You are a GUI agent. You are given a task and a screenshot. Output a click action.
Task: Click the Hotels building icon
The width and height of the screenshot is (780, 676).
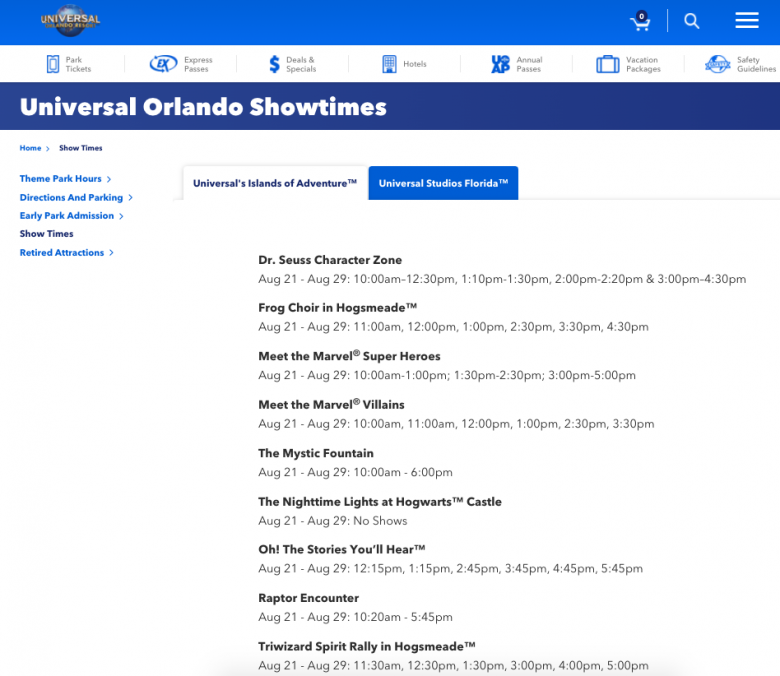coord(390,64)
